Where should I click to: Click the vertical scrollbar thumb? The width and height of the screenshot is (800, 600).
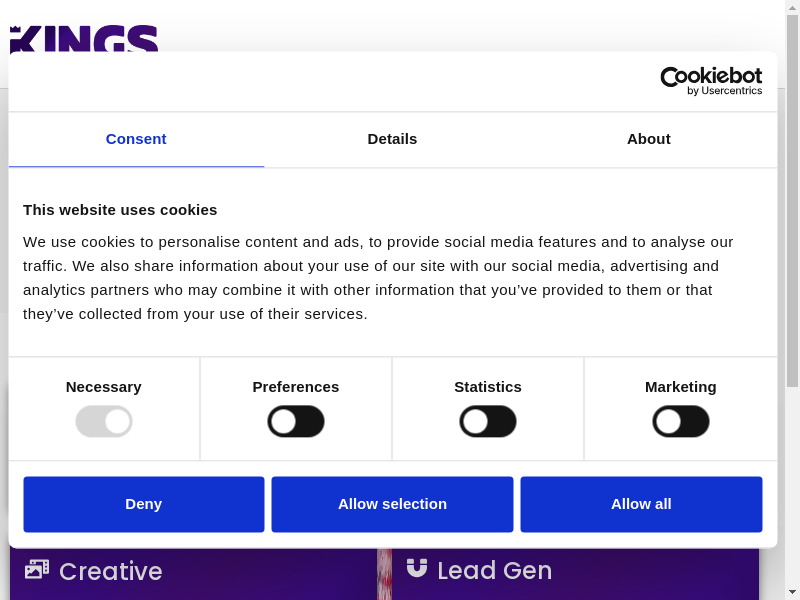[x=792, y=200]
